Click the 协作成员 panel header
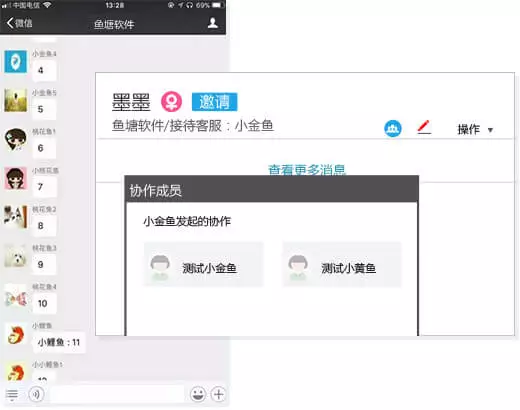 [272, 190]
